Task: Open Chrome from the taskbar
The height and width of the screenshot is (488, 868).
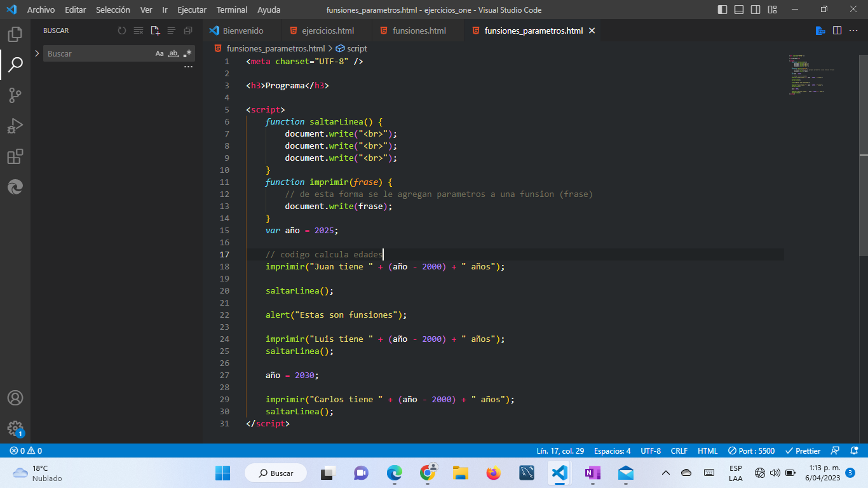Action: [428, 473]
